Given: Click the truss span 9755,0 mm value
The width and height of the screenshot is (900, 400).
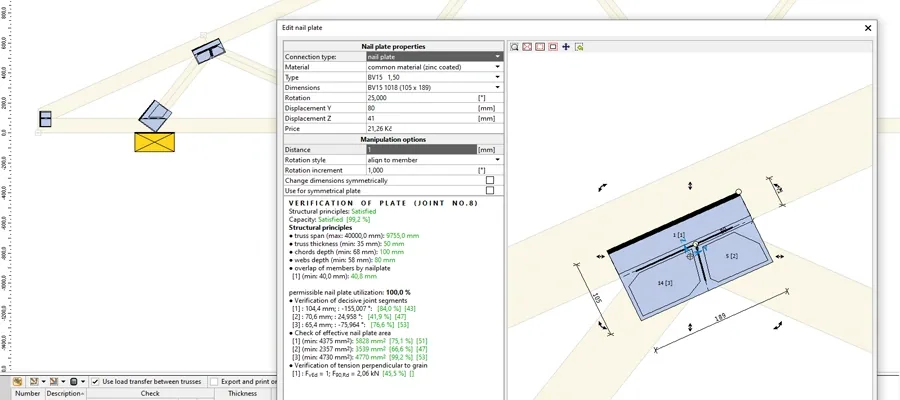Looking at the screenshot, I should click(401, 236).
